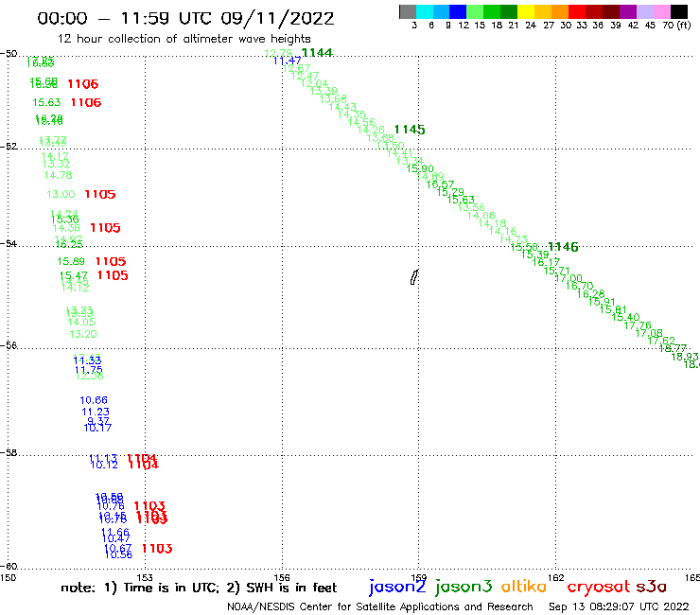The height and width of the screenshot is (615, 700).
Task: Click the latitude axis label -52
Action: (x=9, y=147)
